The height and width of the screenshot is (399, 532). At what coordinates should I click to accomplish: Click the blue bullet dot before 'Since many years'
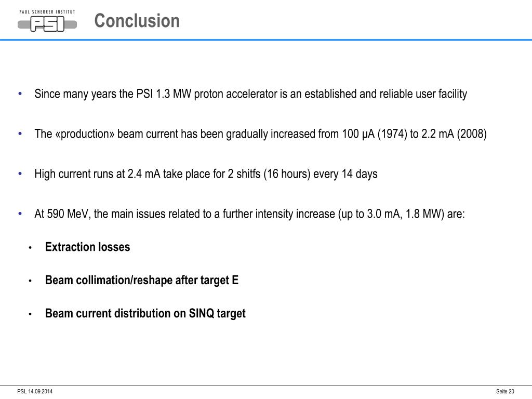20,94
